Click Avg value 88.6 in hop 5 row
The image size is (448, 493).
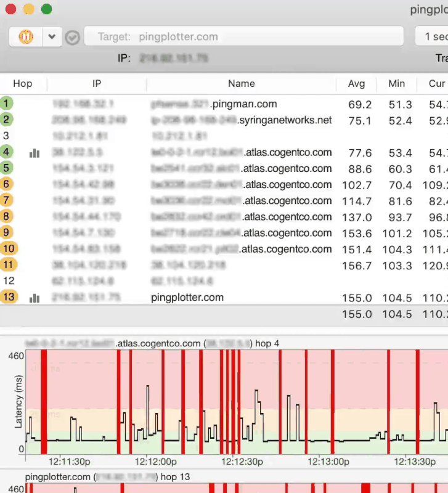360,169
